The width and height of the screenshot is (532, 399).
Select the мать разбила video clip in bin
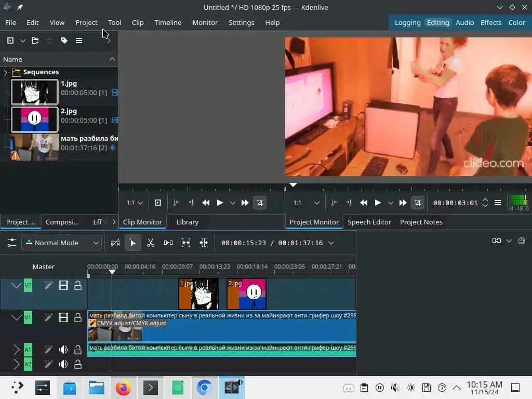point(64,147)
